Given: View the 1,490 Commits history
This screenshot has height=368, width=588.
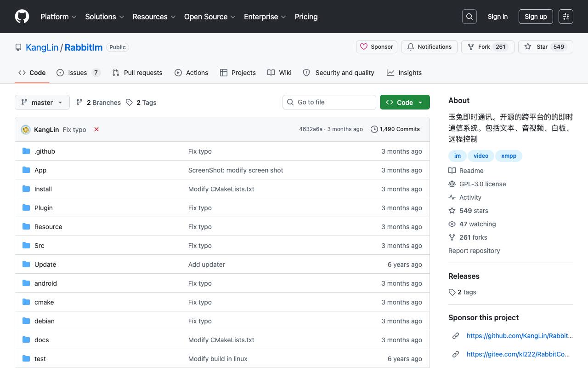Looking at the screenshot, I should pyautogui.click(x=395, y=129).
